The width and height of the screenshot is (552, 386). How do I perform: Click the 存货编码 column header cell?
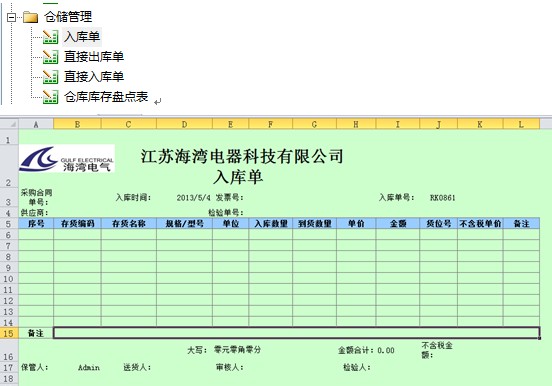click(x=77, y=224)
